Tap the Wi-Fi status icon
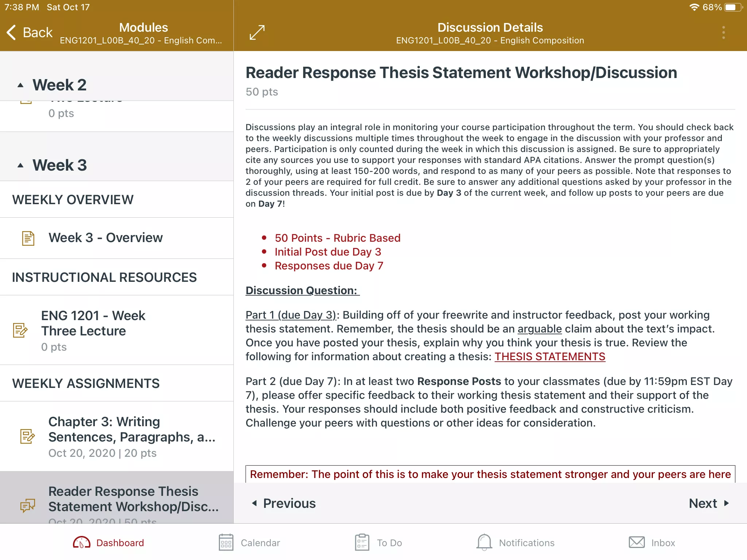This screenshot has width=747, height=560. pos(694,7)
